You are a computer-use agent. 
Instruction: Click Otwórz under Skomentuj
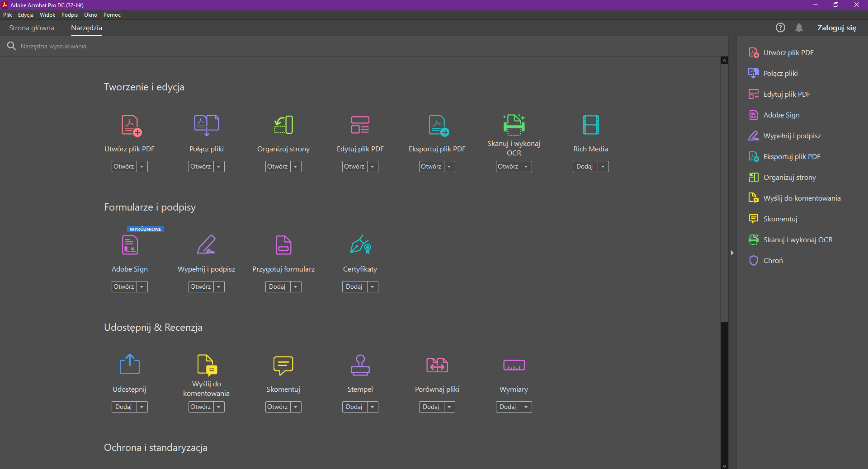pyautogui.click(x=278, y=407)
